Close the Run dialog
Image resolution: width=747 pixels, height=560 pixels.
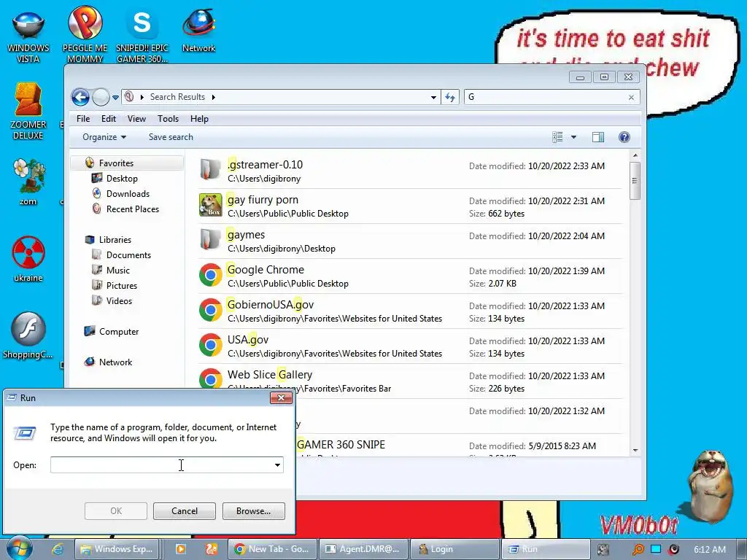tap(281, 397)
